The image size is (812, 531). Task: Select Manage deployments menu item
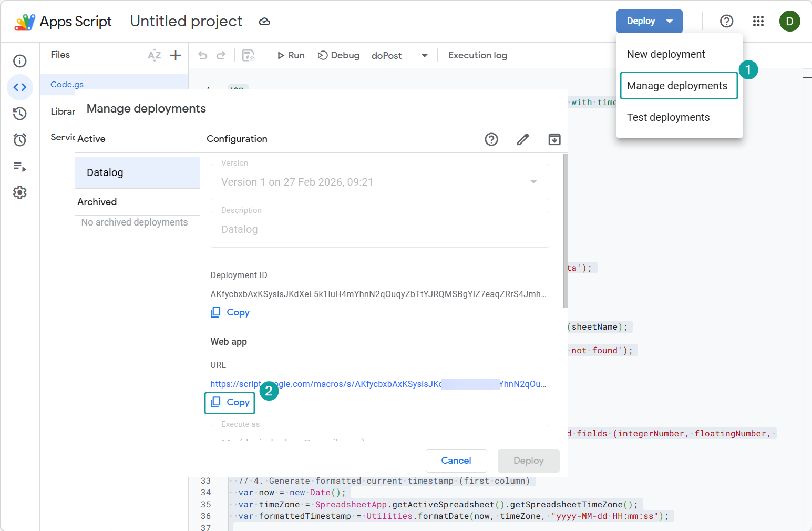tap(678, 86)
